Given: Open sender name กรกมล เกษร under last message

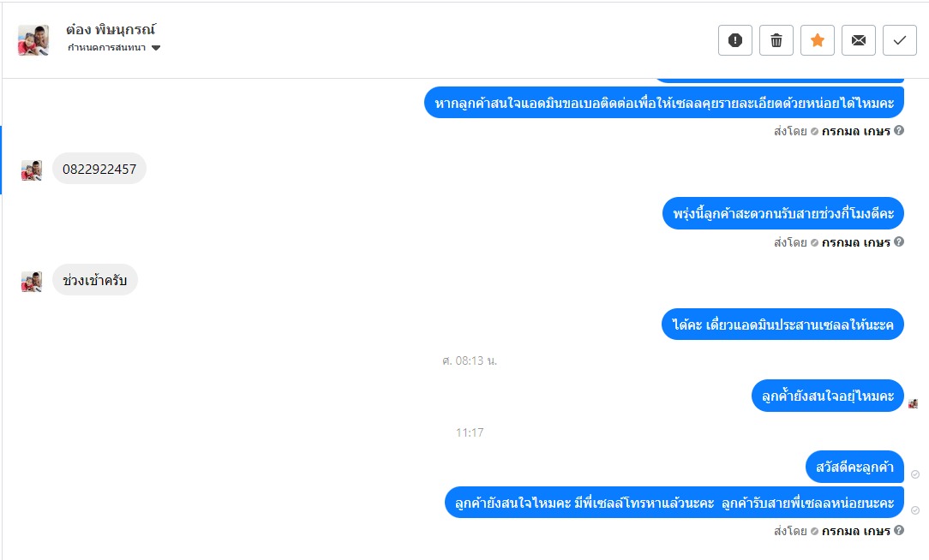Looking at the screenshot, I should pyautogui.click(x=855, y=531).
